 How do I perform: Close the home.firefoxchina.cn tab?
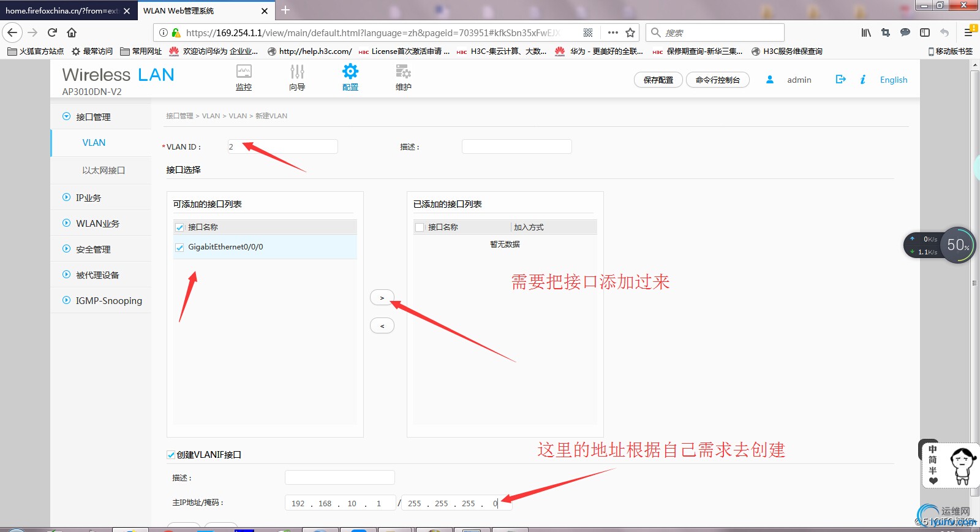click(x=127, y=11)
